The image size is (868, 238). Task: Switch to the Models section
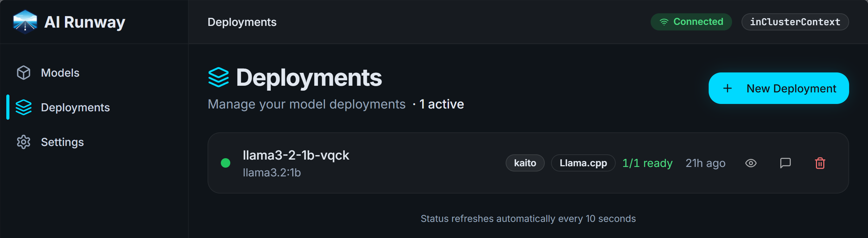pos(60,73)
